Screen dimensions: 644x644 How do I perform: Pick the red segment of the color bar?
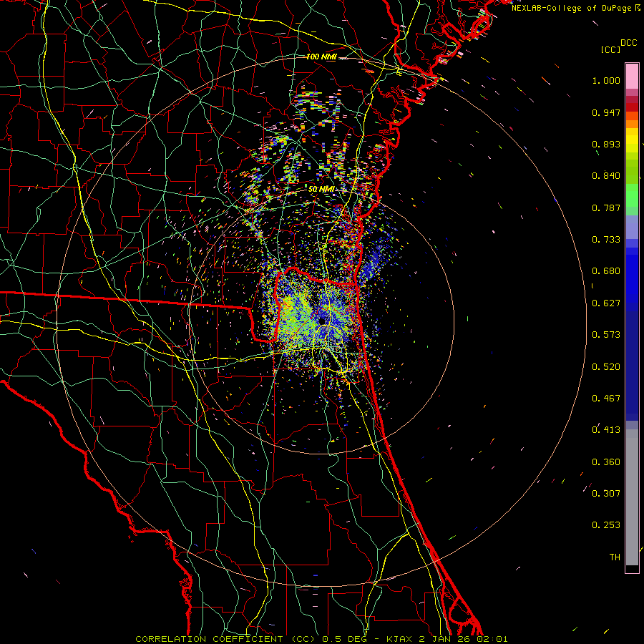tap(632, 107)
